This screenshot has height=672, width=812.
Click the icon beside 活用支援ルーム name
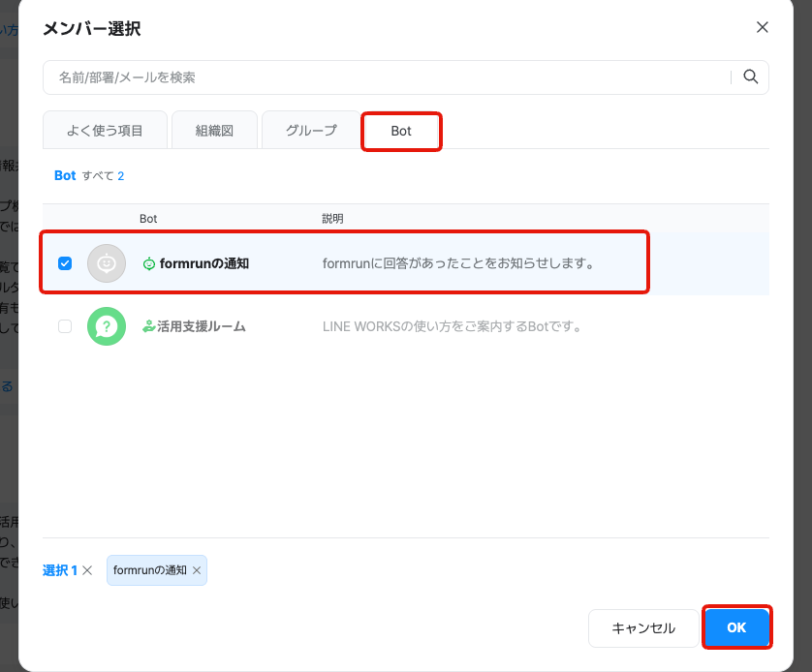coord(148,326)
